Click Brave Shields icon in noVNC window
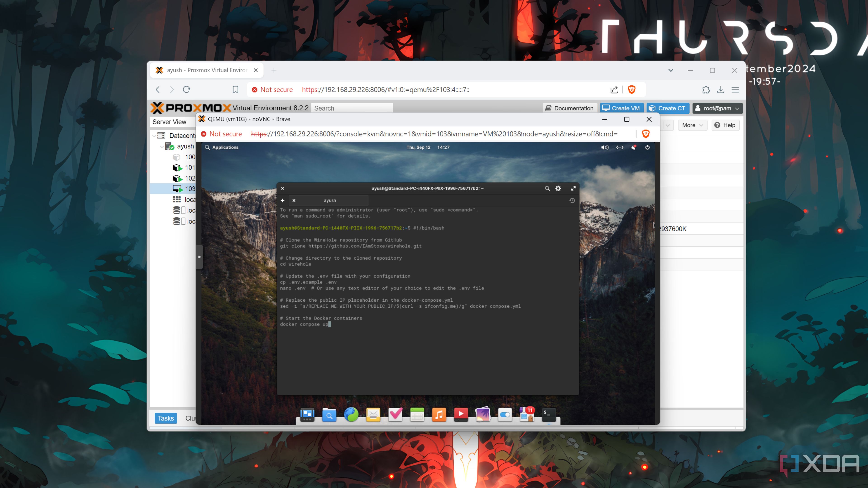The width and height of the screenshot is (868, 488). click(646, 134)
